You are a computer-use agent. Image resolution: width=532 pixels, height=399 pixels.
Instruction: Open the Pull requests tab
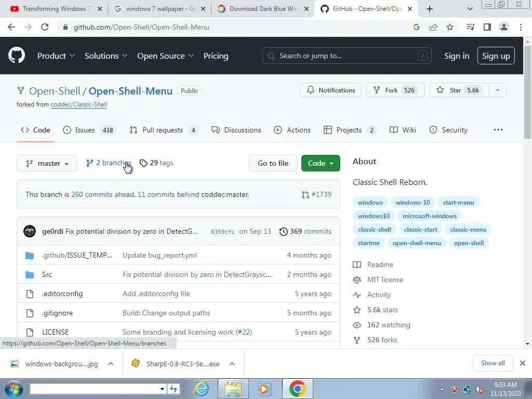164,130
